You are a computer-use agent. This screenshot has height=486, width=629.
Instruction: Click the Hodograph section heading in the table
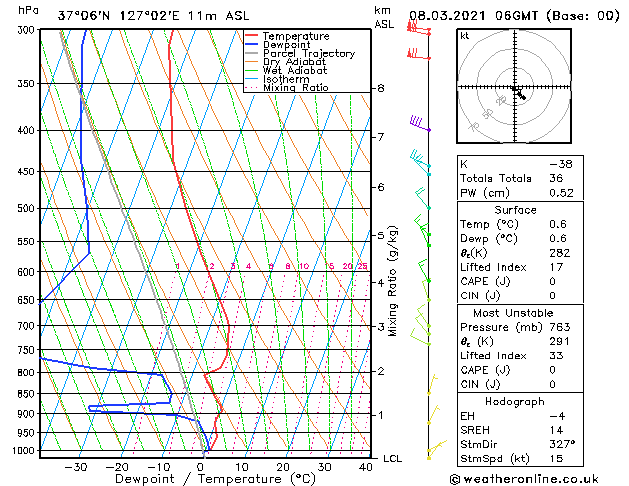point(515,401)
